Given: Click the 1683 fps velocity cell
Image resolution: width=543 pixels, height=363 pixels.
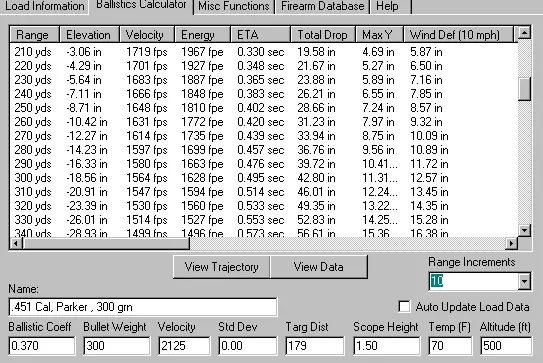Looking at the screenshot, I should click(147, 80).
